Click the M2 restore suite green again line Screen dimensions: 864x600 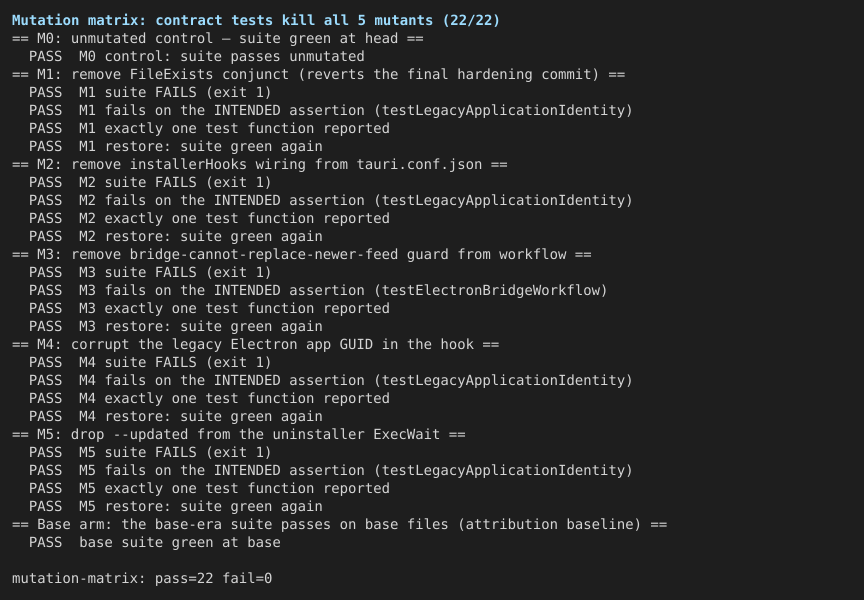[x=176, y=236]
